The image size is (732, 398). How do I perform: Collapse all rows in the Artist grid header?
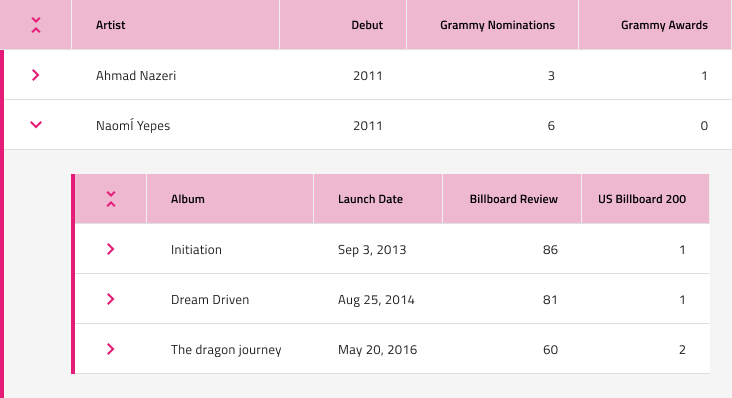tap(36, 25)
